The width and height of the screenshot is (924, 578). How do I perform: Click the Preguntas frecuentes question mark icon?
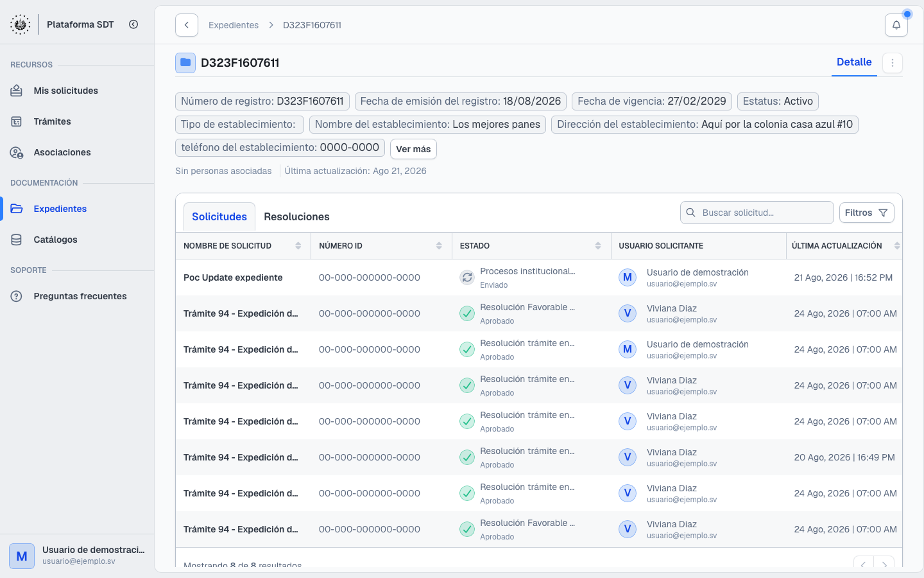(x=17, y=296)
